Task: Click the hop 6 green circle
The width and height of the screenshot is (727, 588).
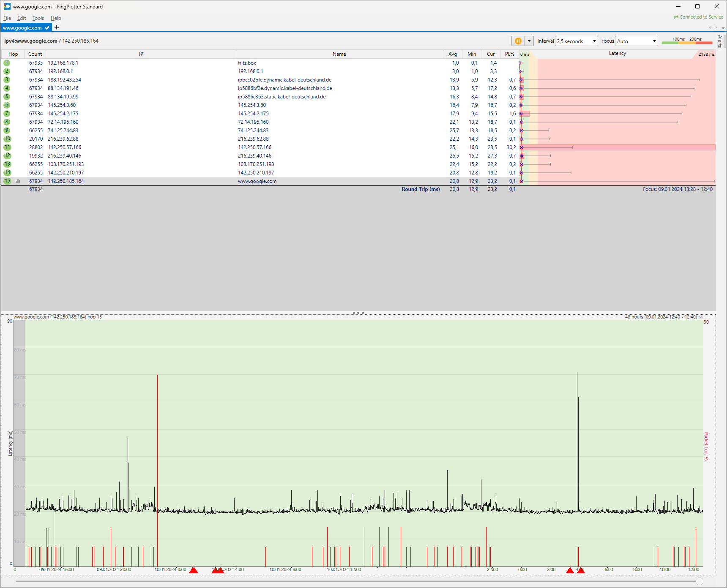Action: pos(7,105)
